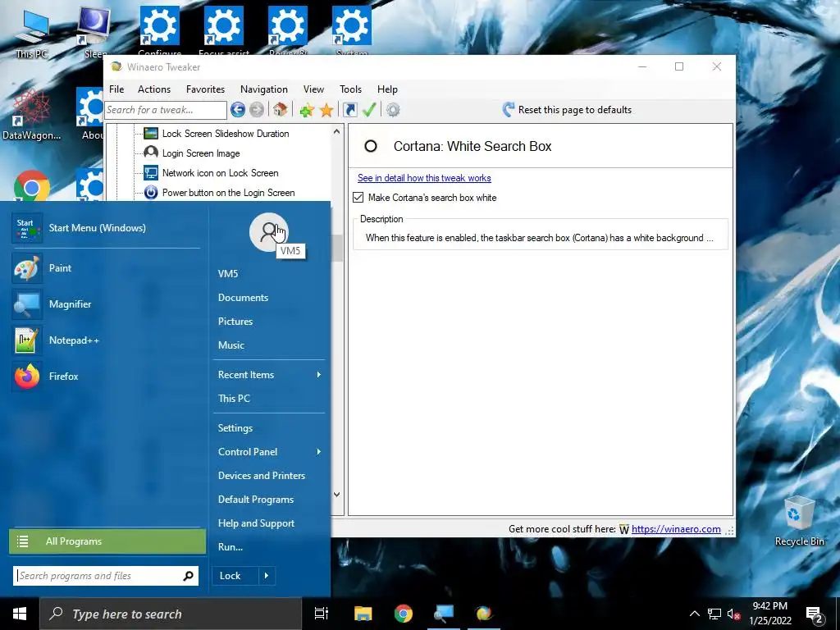The image size is (840, 630).
Task: Expand the Control Panel submenu arrow
Action: coord(319,452)
